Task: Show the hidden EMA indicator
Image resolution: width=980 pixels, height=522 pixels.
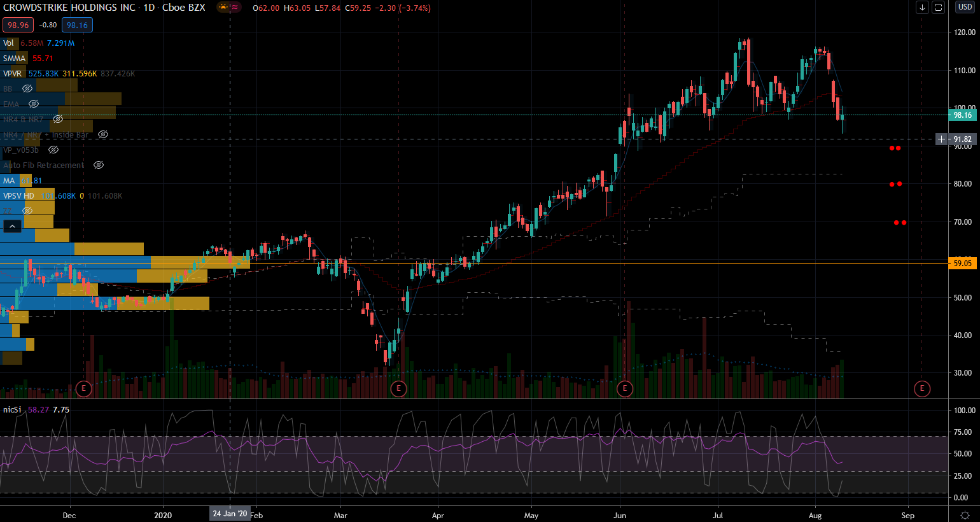Action: click(34, 104)
